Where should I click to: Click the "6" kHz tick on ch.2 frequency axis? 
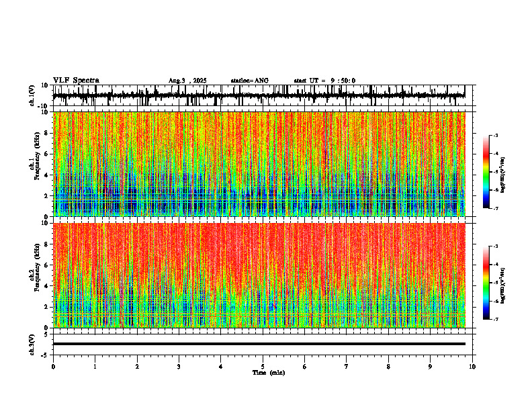pos(46,265)
